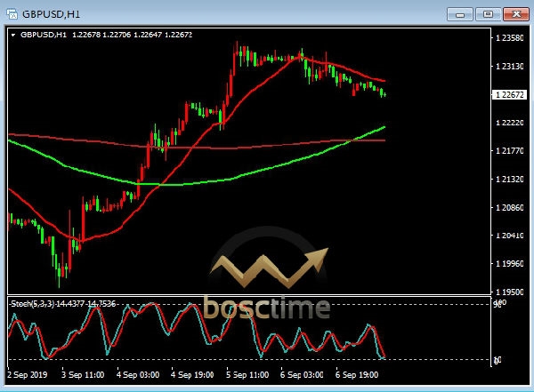Click the 4 Sep 19:00 time label
Viewport: 534px width, 392px height.
[x=192, y=374]
